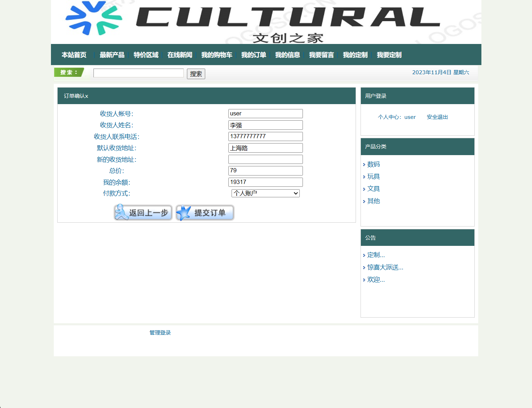Click the 新的收货地址 input field
This screenshot has height=408, width=532.
[x=265, y=159]
